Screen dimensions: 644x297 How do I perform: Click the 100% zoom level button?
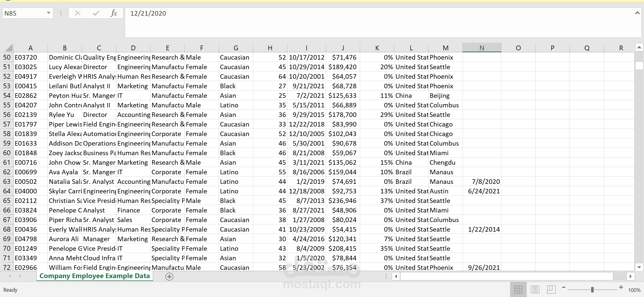(634, 290)
